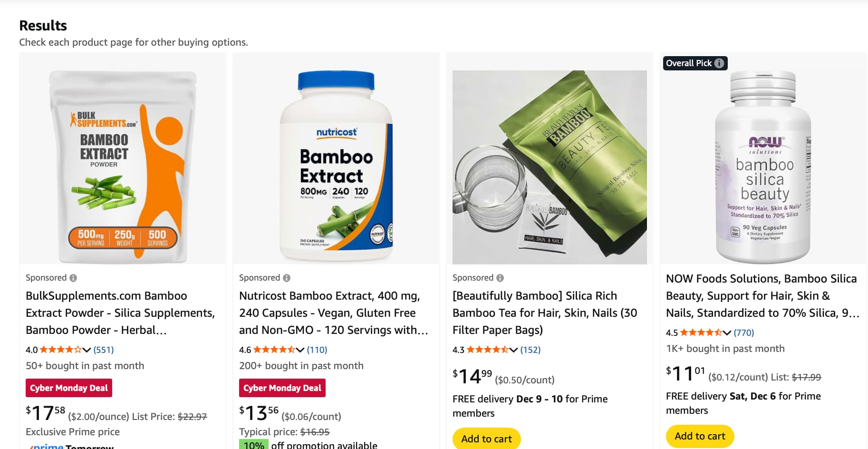The height and width of the screenshot is (449, 868).
Task: Click star rating of NOW Foods Bamboo Silica
Action: point(701,332)
